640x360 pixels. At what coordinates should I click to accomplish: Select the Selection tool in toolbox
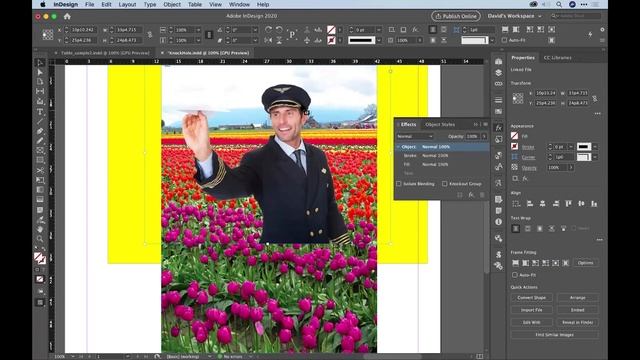pyautogui.click(x=40, y=63)
